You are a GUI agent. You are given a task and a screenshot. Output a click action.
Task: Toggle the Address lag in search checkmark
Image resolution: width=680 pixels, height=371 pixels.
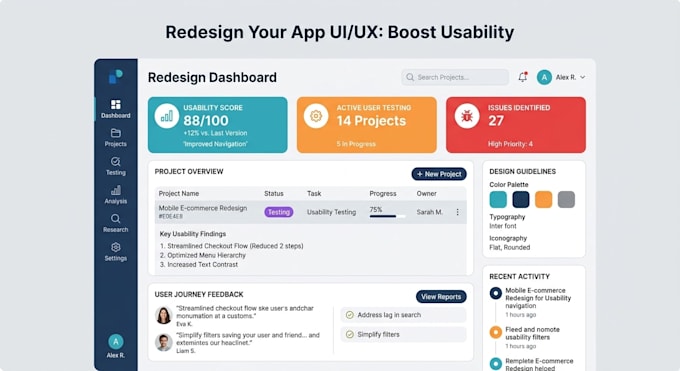click(350, 315)
